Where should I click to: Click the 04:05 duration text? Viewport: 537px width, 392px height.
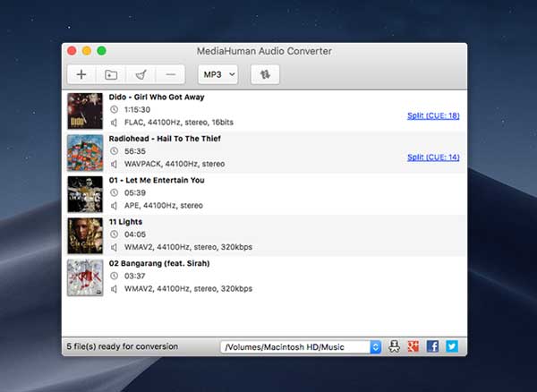tap(135, 234)
